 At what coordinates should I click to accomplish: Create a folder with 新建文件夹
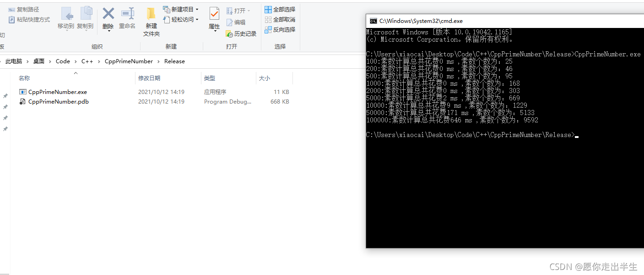coord(152,22)
